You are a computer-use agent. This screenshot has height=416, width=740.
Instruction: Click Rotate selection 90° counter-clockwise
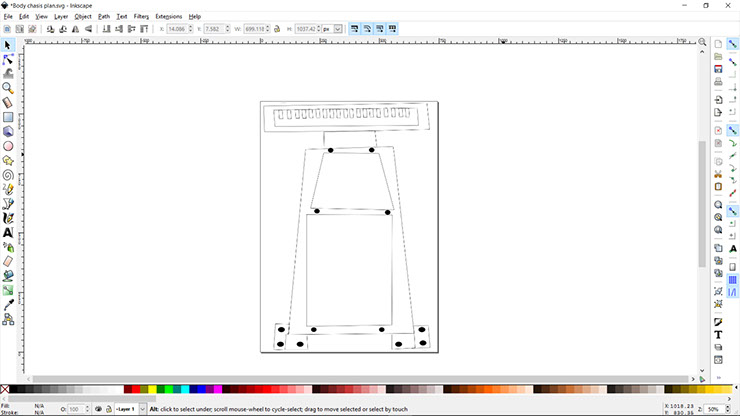pyautogui.click(x=50, y=29)
